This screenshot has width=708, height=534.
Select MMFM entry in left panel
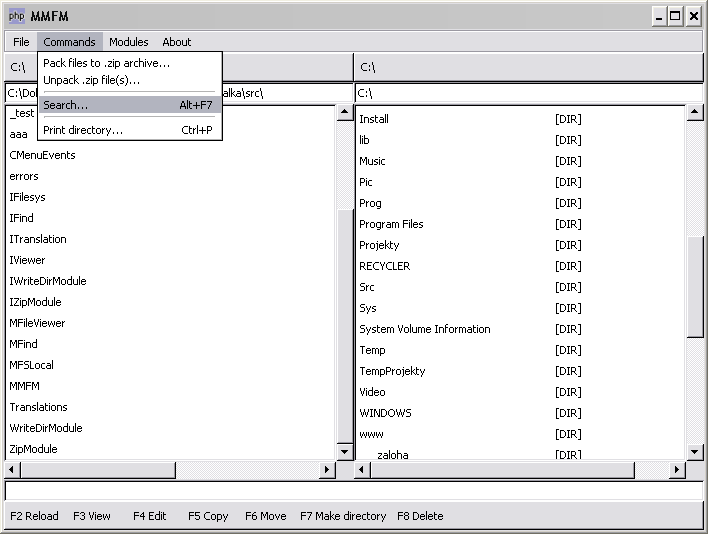pos(25,386)
